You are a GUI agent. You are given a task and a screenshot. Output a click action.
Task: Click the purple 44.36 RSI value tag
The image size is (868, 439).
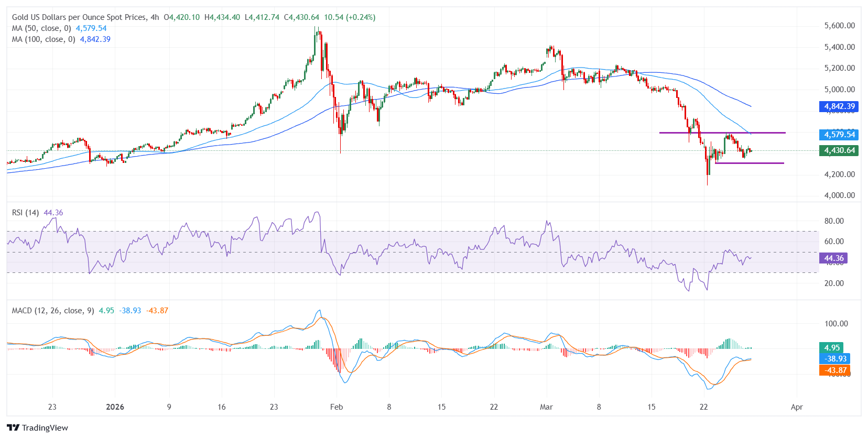pos(833,258)
